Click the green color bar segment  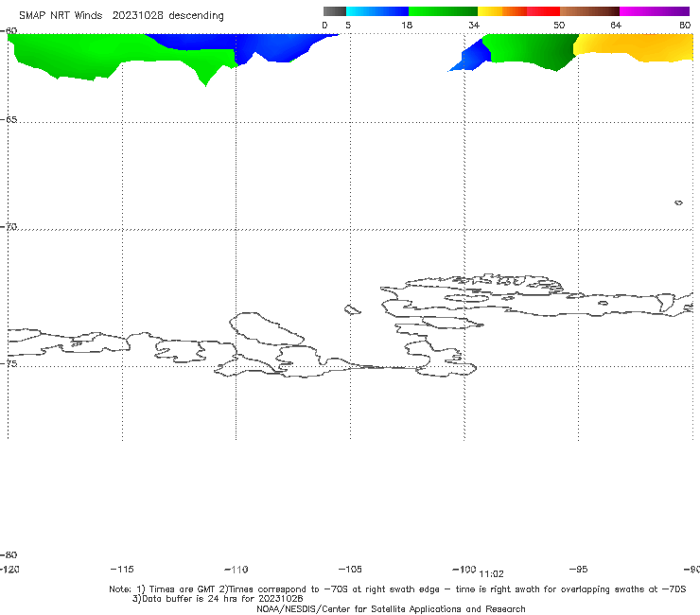443,11
